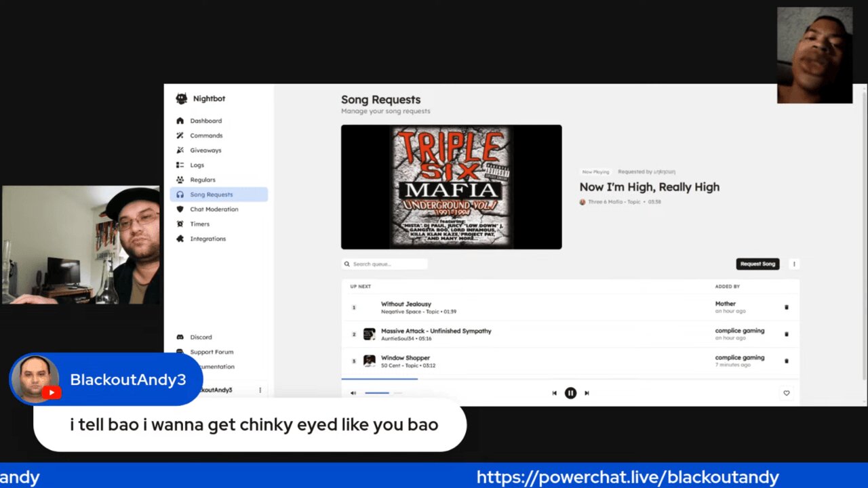Click the BlackoutAndy3 username label
This screenshot has width=868, height=488.
(128, 380)
